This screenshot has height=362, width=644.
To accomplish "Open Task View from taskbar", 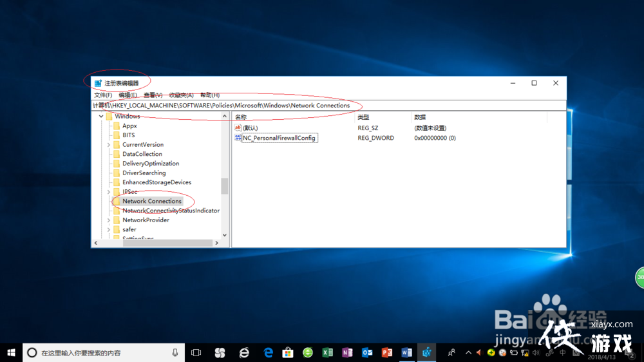I will pos(196,352).
